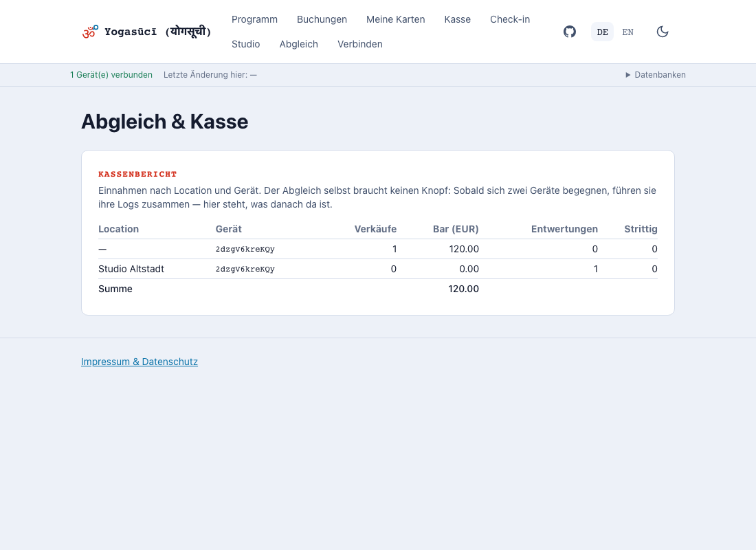Click device ID in the Studio Altstadt row
This screenshot has width=756, height=550.
(x=245, y=269)
